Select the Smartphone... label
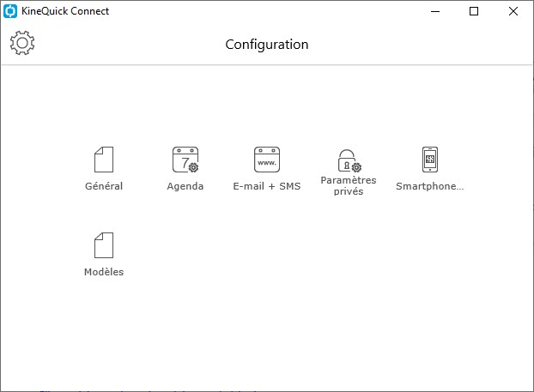The height and width of the screenshot is (392, 534). coord(430,186)
